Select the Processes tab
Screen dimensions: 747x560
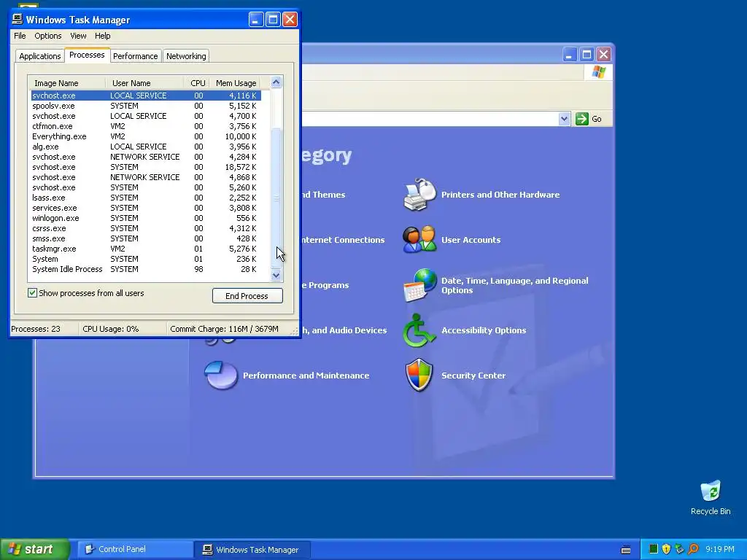[x=87, y=55]
